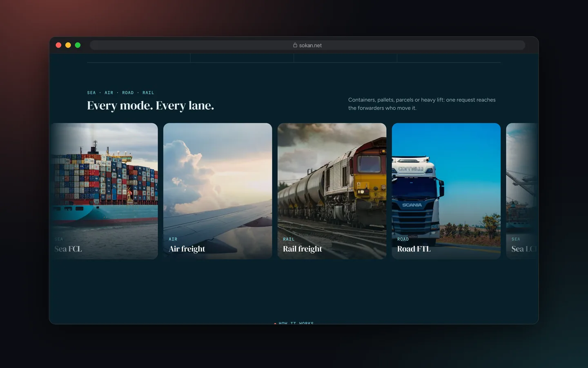
Task: Click the "Air freight" card title text
Action: click(x=187, y=249)
